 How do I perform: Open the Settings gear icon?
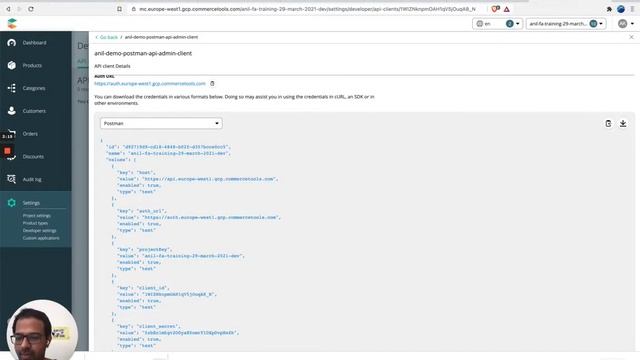click(x=11, y=202)
